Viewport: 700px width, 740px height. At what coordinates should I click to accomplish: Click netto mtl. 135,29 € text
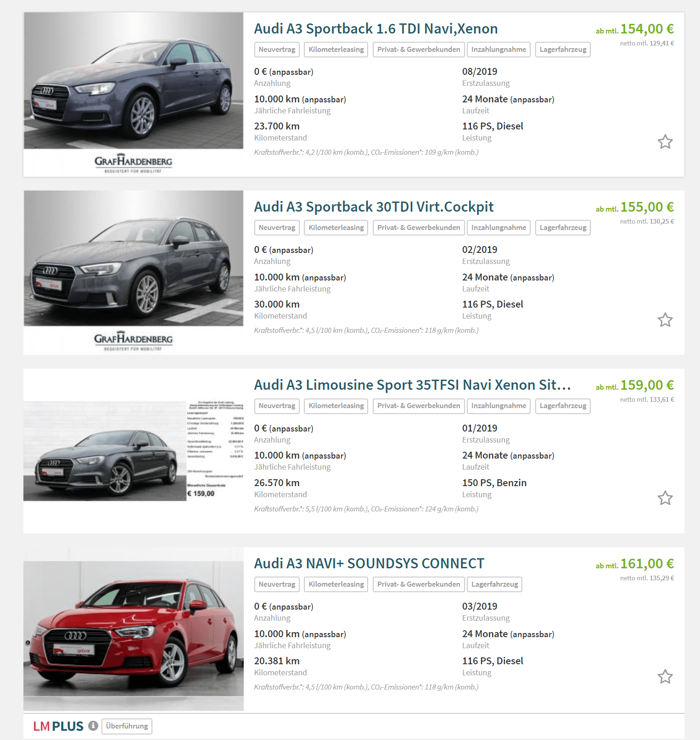point(647,578)
